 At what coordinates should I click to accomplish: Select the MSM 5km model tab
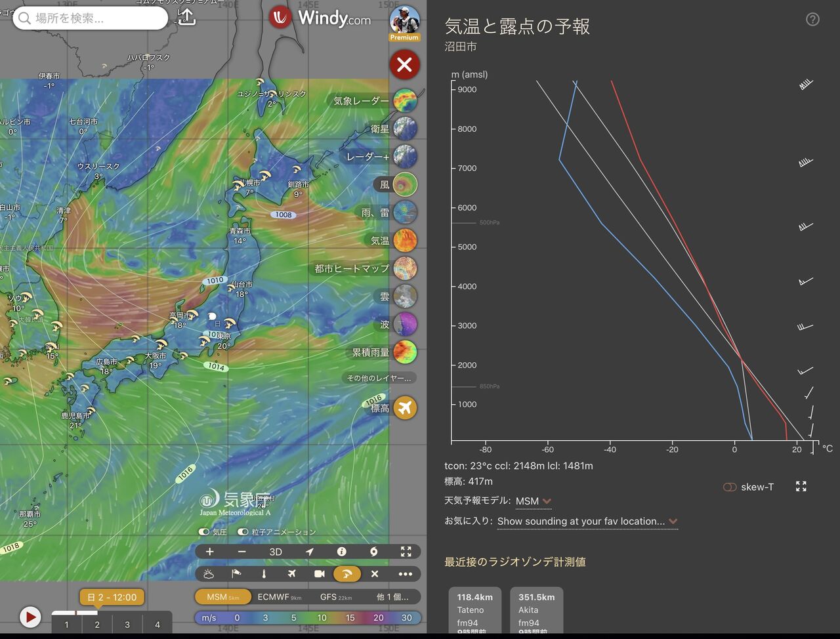pos(223,597)
